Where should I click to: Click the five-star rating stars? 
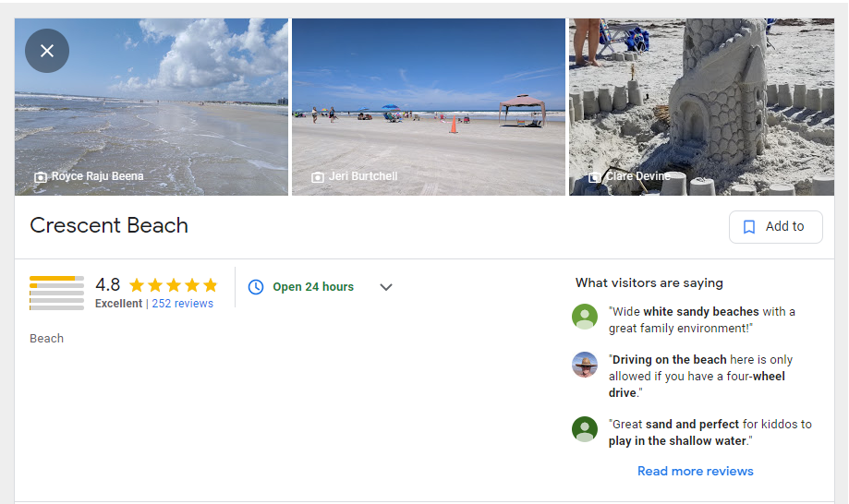[174, 285]
